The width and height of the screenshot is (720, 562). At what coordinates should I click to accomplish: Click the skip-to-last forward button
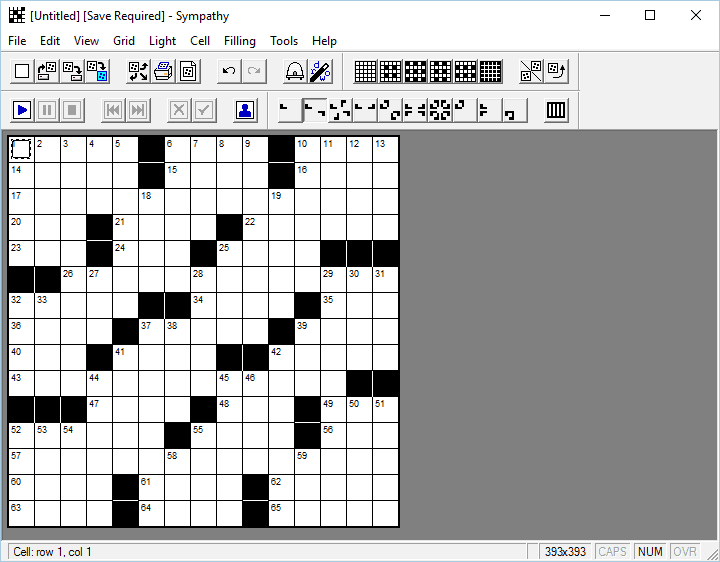(138, 110)
